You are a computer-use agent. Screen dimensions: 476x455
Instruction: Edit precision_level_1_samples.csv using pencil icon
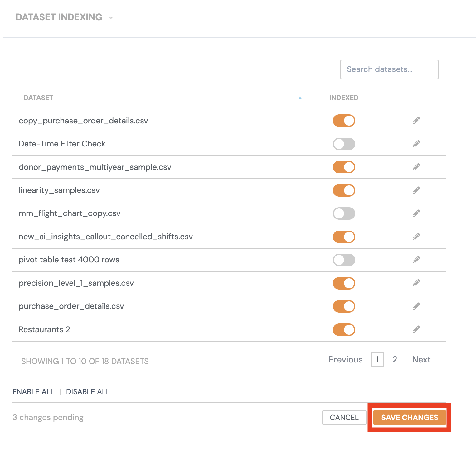pos(416,283)
